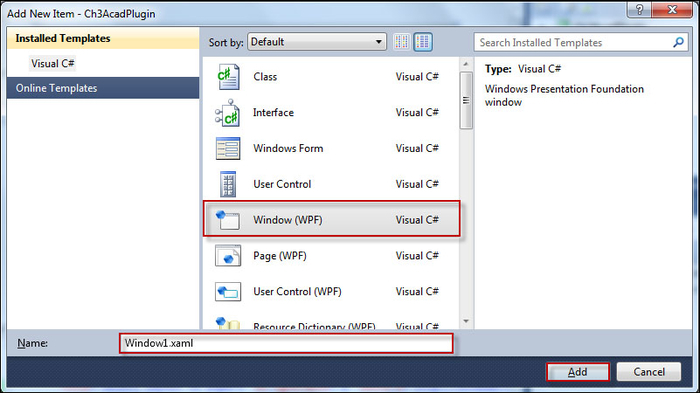Click 'Visual C#' type in Class row
700x393 pixels.
[417, 77]
